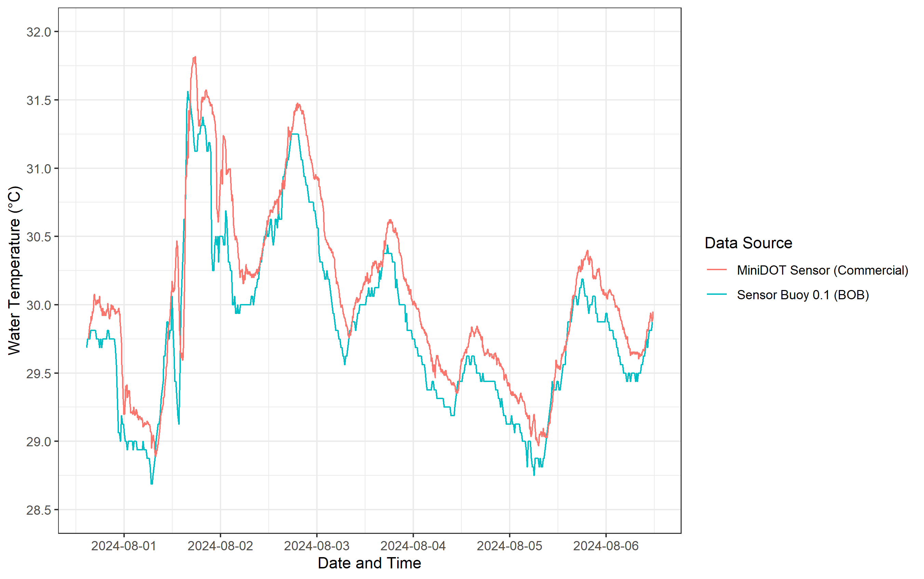
Task: Click the 30.5 y-axis tick label
Action: coord(39,237)
